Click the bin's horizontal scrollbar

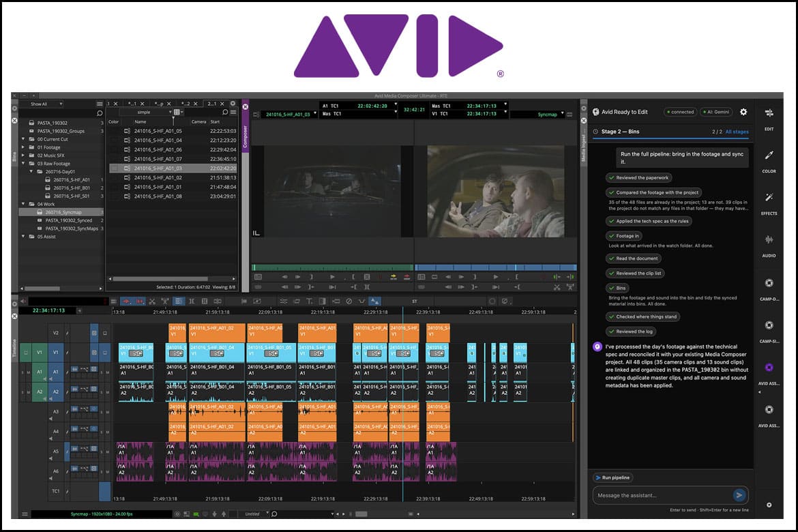(160, 278)
